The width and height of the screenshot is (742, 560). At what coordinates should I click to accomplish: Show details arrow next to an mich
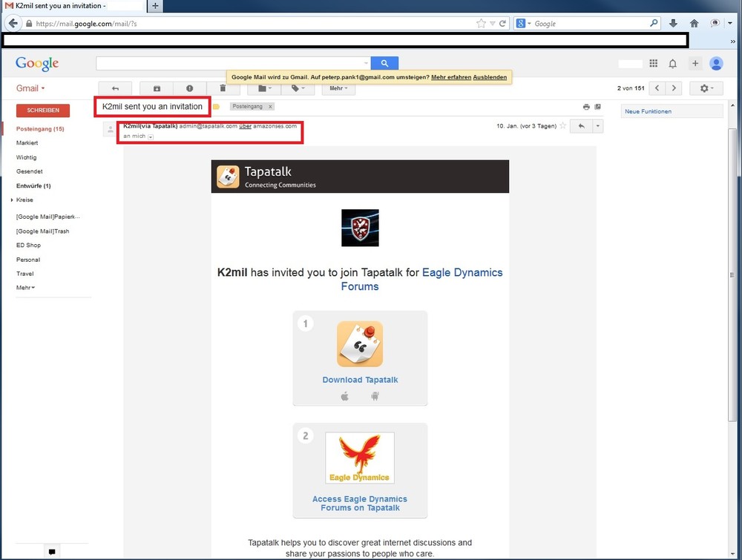[151, 136]
